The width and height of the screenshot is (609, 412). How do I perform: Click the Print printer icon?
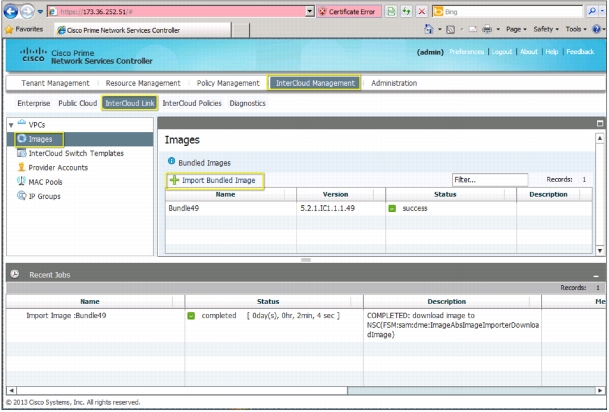pyautogui.click(x=487, y=29)
